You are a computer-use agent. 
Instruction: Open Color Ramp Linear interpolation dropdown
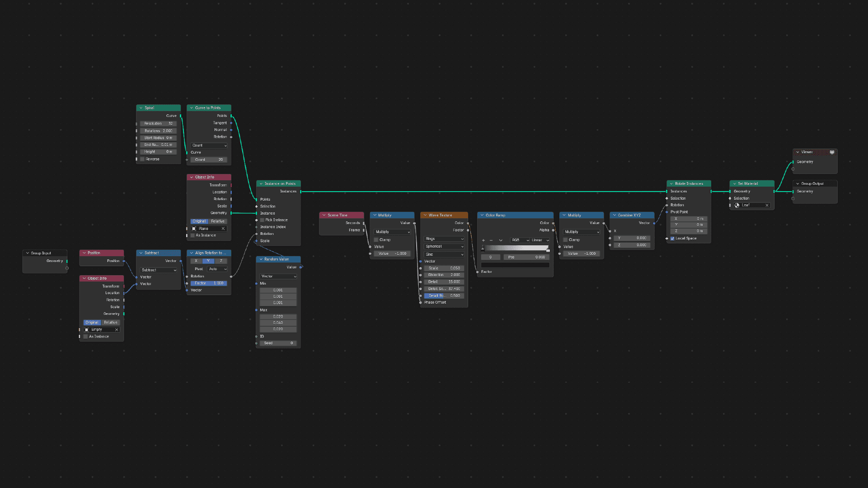pyautogui.click(x=540, y=240)
